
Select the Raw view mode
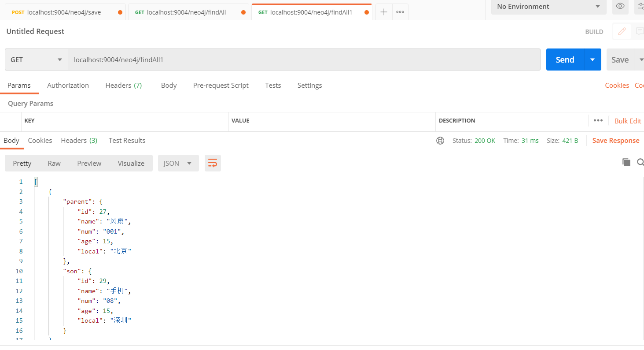54,163
